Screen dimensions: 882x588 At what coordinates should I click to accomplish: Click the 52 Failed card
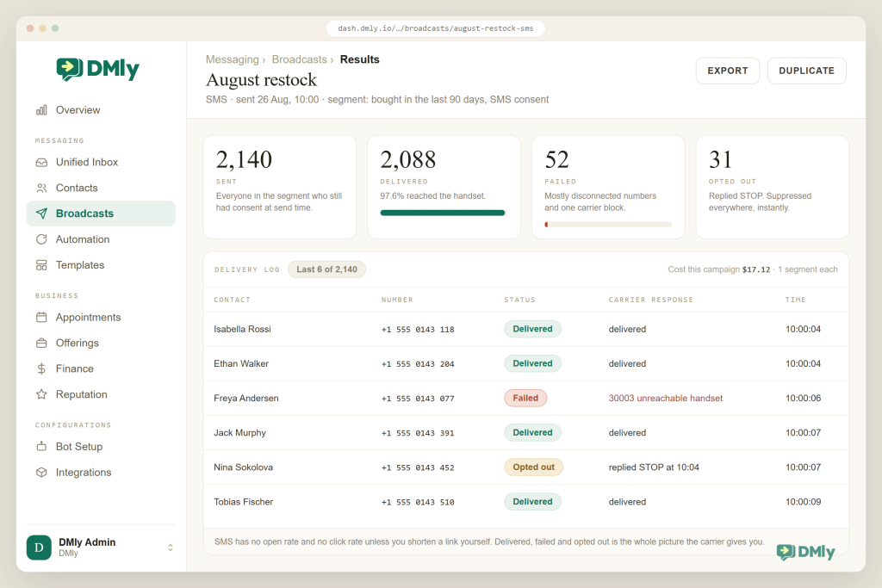(608, 187)
